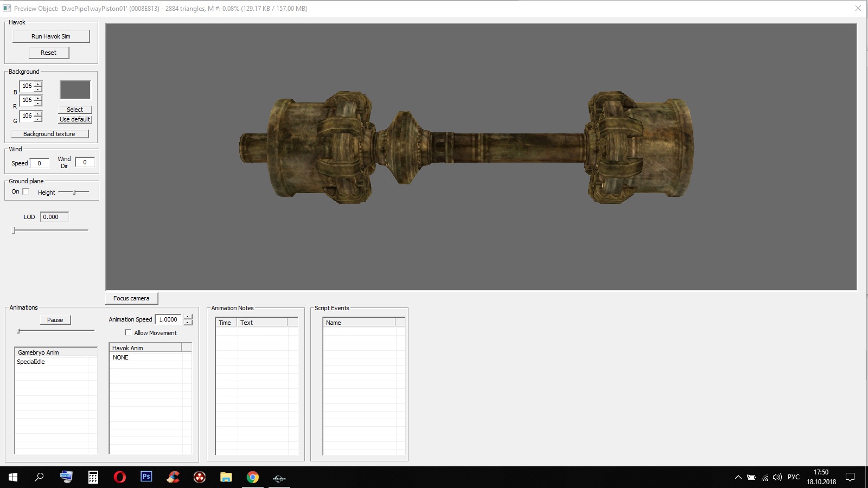The width and height of the screenshot is (868, 488).
Task: Open the clock showing 17:50
Action: coord(821,477)
